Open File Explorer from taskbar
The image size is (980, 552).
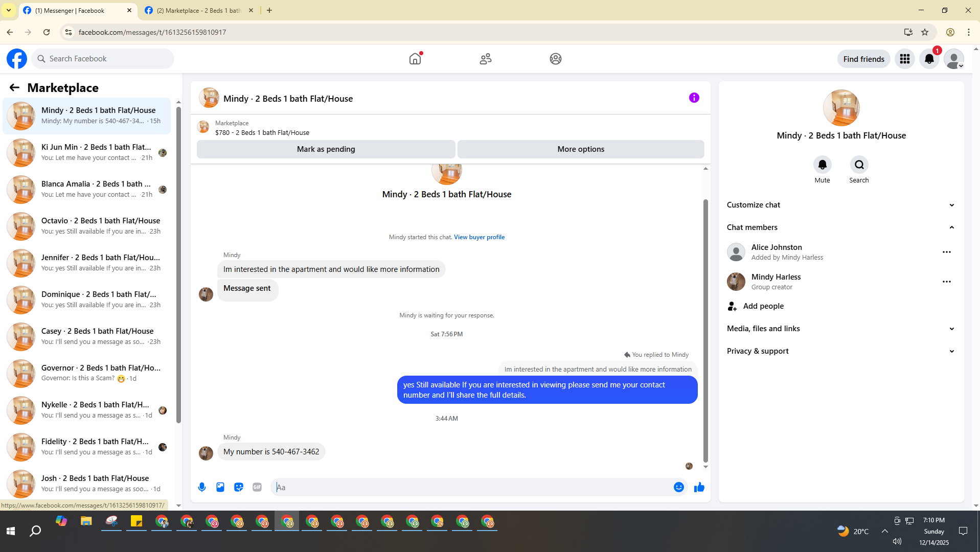[86, 522]
